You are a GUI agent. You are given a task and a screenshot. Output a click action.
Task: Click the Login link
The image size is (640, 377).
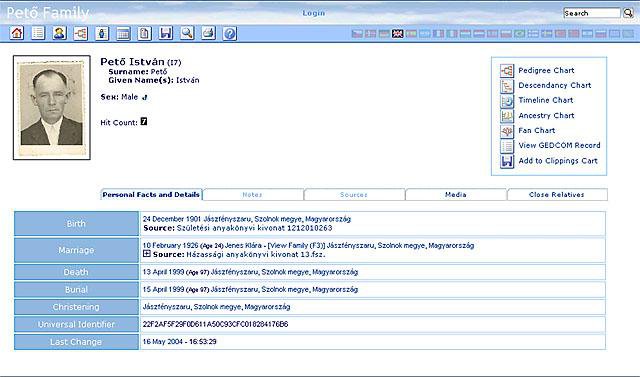313,13
